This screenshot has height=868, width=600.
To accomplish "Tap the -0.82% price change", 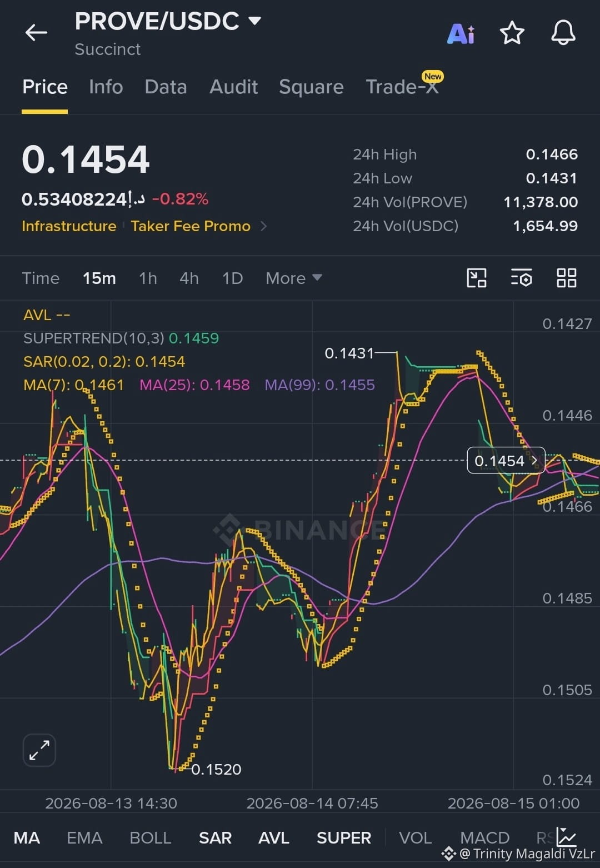I will (180, 199).
